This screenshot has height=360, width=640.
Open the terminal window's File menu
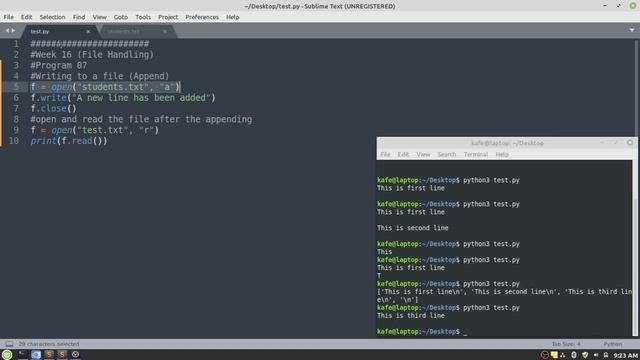pos(385,155)
